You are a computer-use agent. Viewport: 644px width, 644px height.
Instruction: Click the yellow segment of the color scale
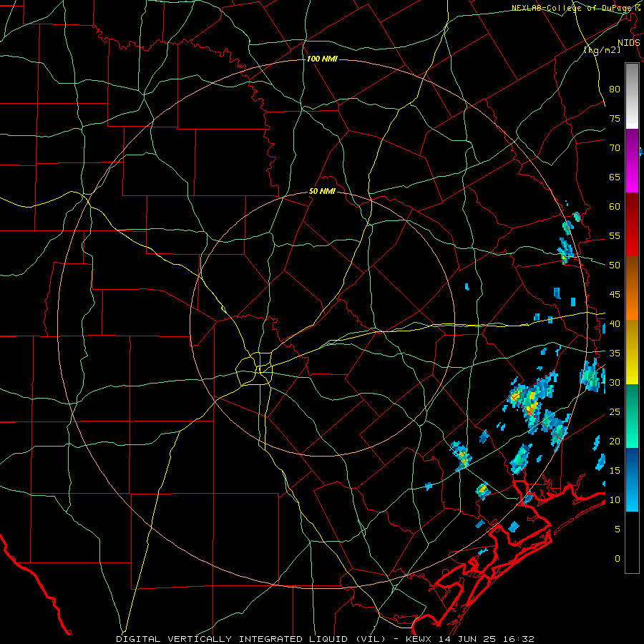point(632,352)
